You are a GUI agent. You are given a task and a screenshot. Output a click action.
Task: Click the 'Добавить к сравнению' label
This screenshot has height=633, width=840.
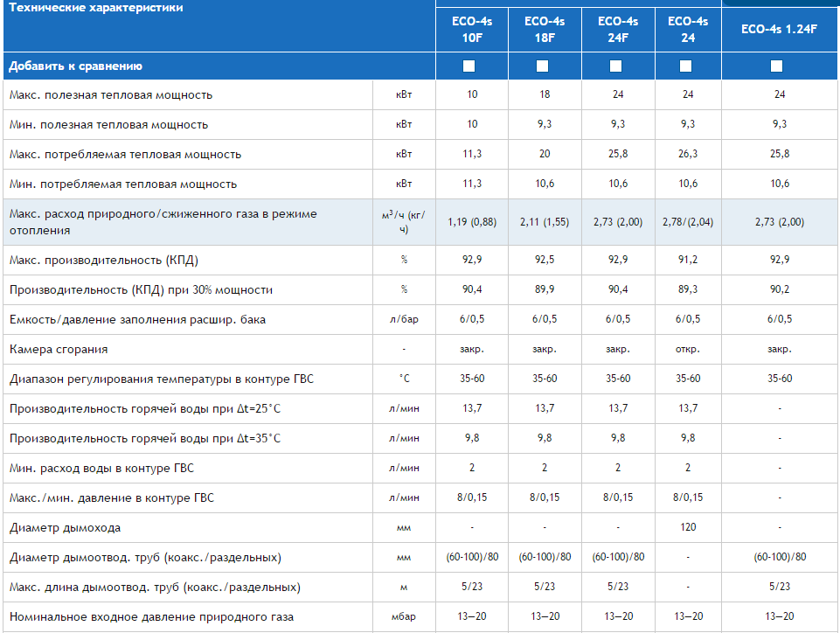coord(75,66)
